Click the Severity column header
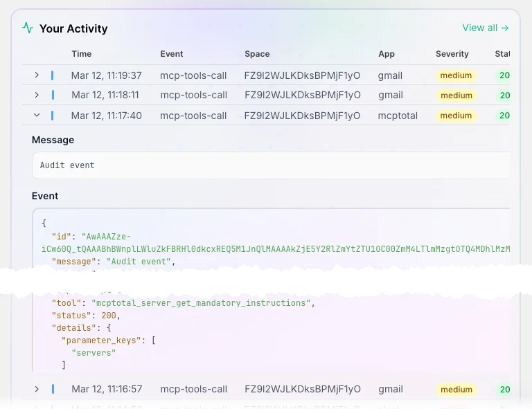 pyautogui.click(x=452, y=54)
